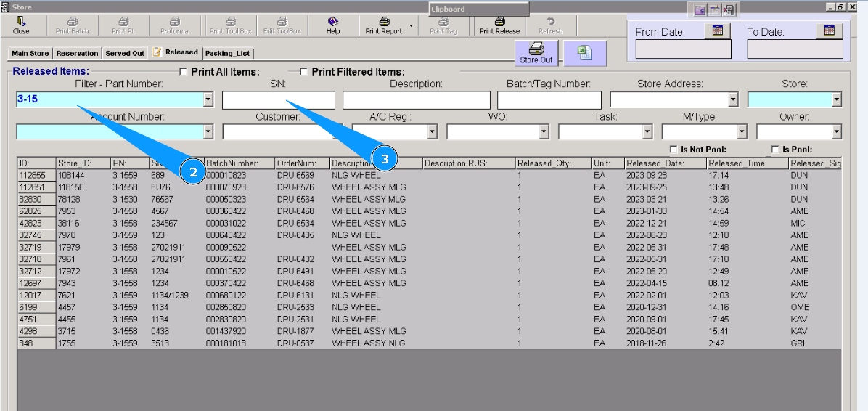Sort by the BatchNumber: column header

point(239,163)
